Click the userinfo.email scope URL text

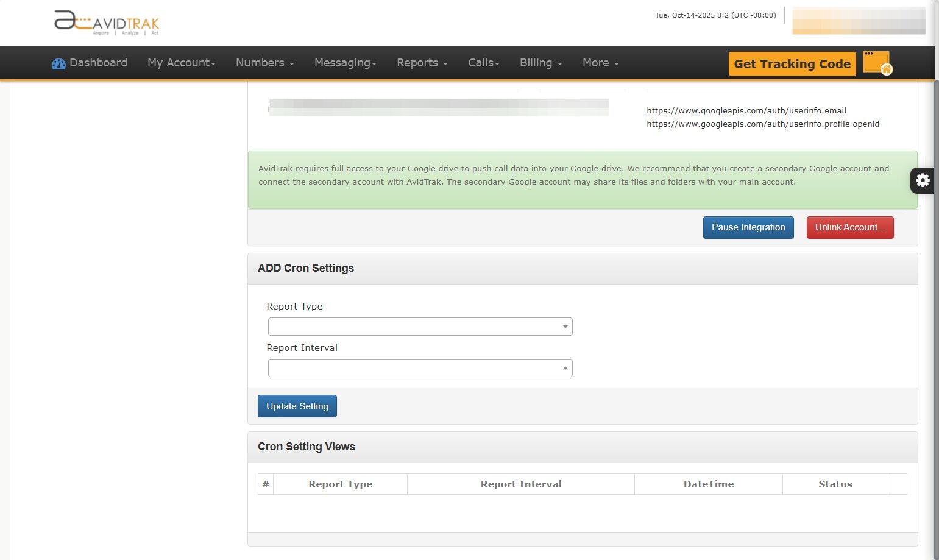click(x=746, y=110)
